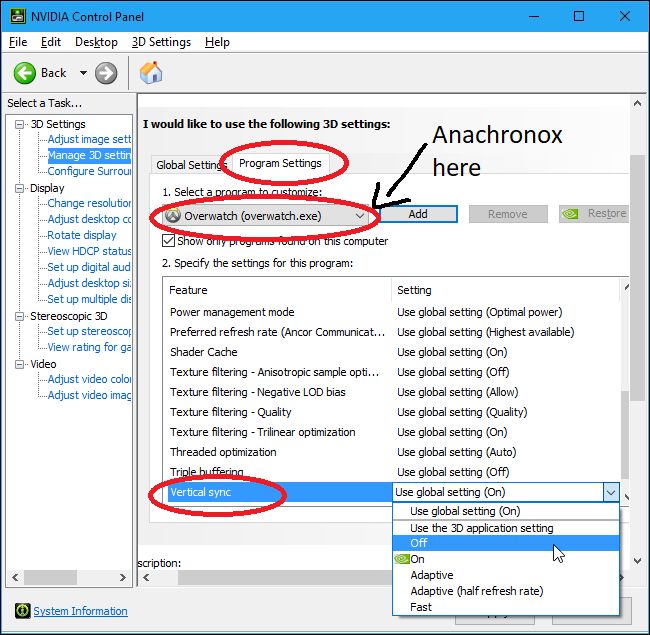Screen dimensions: 650x635
Task: Open Adjust video color settings task
Action: 89,379
